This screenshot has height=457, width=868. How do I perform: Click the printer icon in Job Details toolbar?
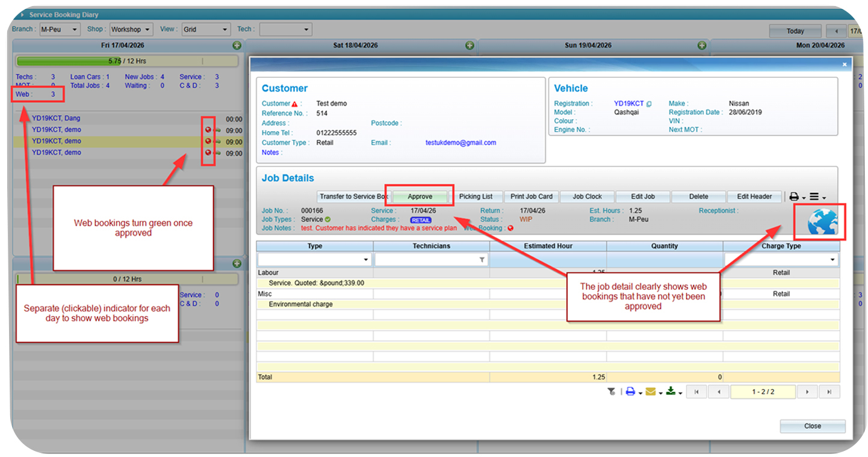click(x=794, y=197)
